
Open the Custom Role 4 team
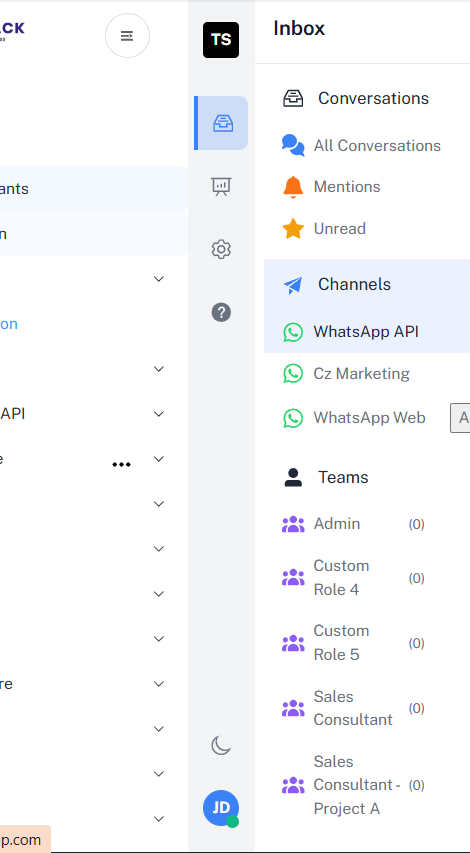tap(342, 578)
